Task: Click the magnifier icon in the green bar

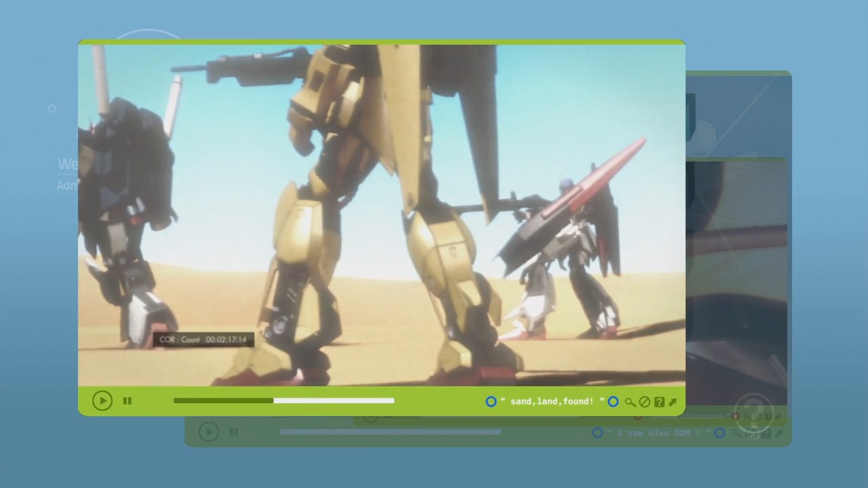Action: tap(630, 402)
